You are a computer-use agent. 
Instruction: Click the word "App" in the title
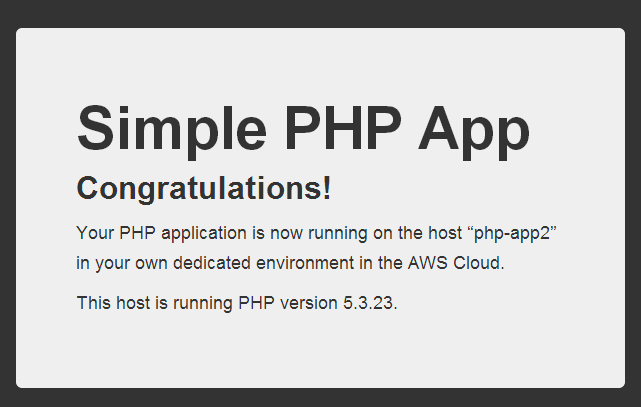point(474,133)
